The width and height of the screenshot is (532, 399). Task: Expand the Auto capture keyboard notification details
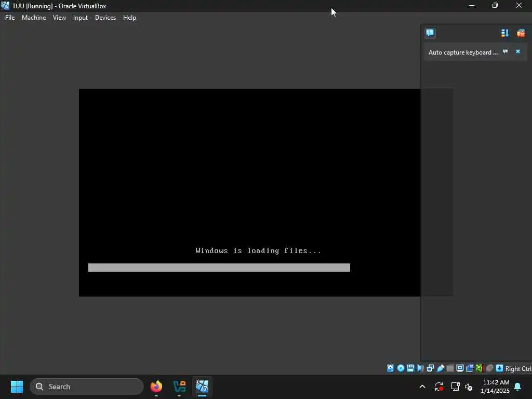click(505, 51)
